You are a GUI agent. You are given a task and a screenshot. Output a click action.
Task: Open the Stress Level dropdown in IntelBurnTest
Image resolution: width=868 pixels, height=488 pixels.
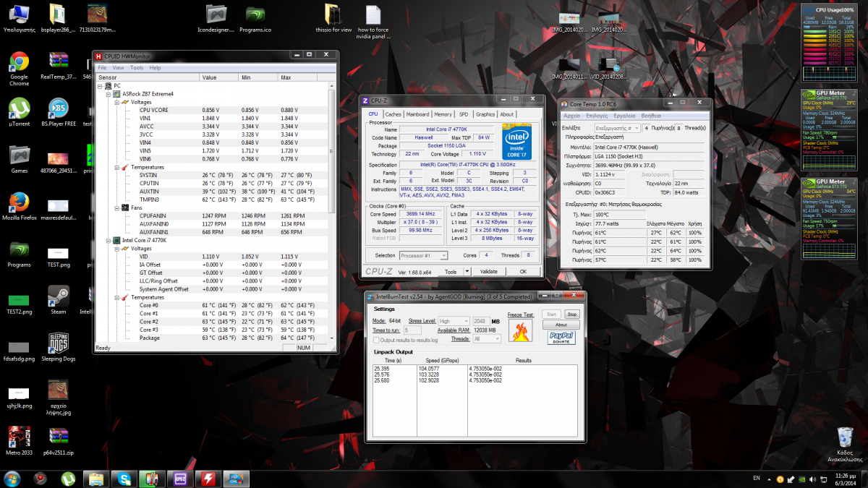tap(454, 321)
